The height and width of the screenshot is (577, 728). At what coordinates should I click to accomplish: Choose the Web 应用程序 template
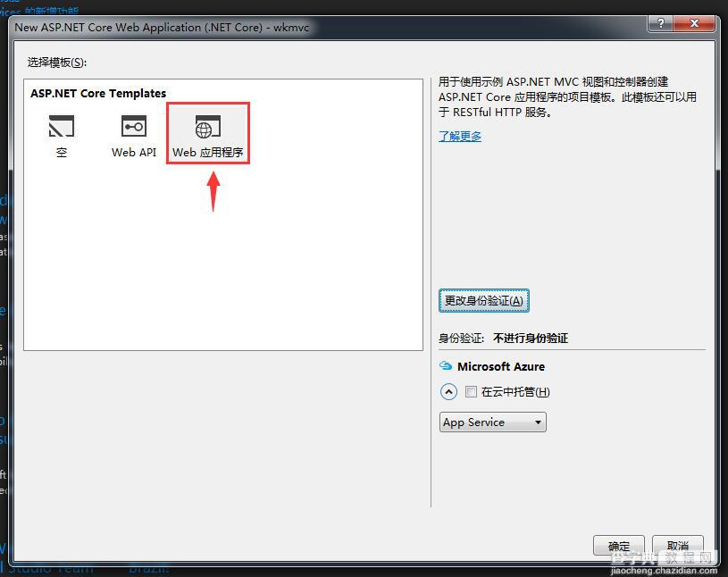[x=208, y=135]
